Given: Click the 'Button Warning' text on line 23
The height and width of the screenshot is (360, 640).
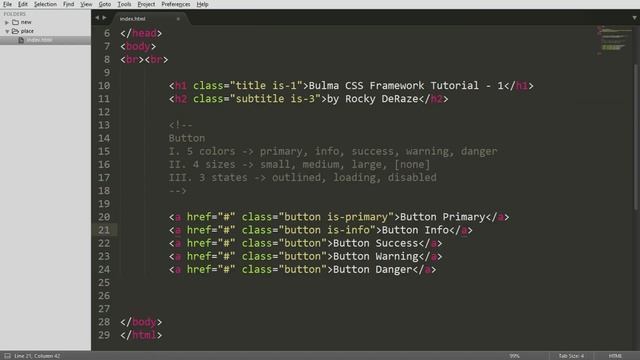Looking at the screenshot, I should click(376, 256).
